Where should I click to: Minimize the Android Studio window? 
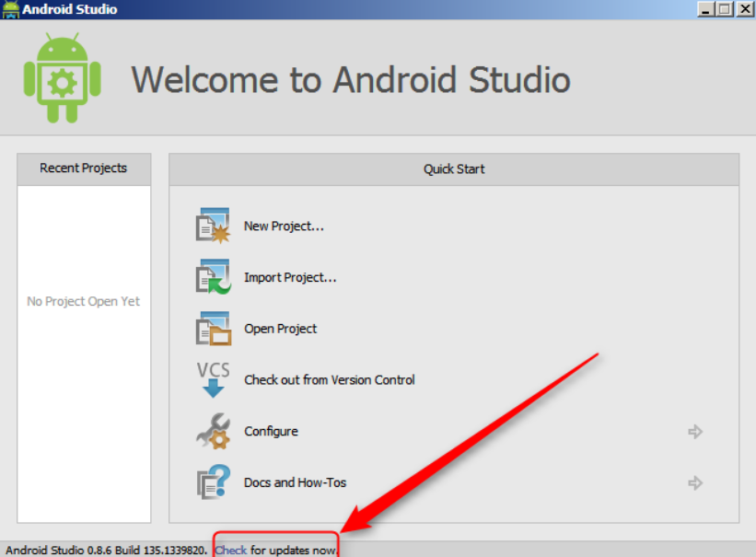[x=706, y=9]
